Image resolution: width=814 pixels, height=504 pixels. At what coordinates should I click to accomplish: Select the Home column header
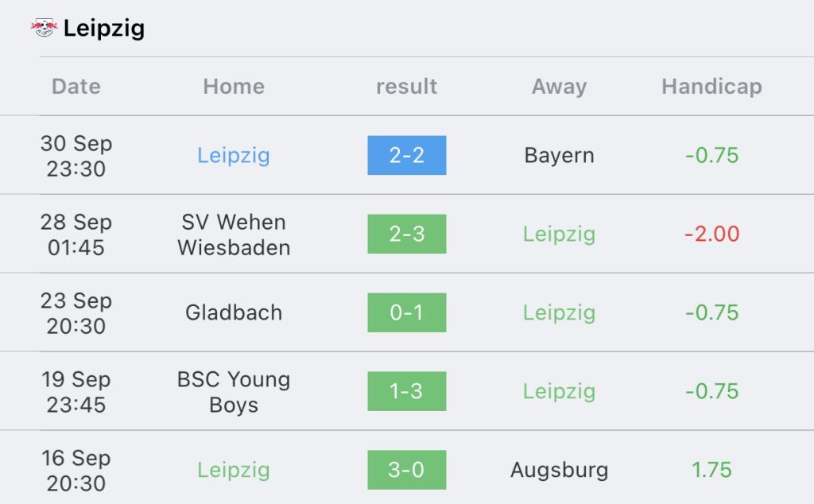click(x=234, y=86)
